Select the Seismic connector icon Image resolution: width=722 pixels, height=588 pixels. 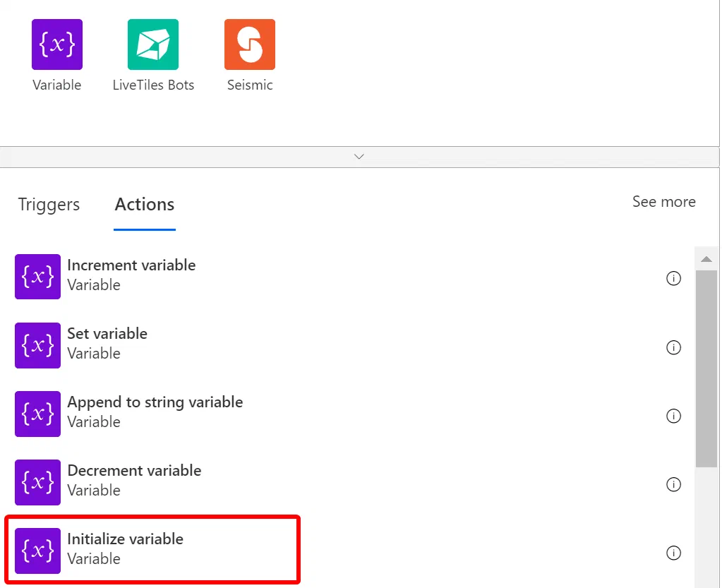coord(250,44)
